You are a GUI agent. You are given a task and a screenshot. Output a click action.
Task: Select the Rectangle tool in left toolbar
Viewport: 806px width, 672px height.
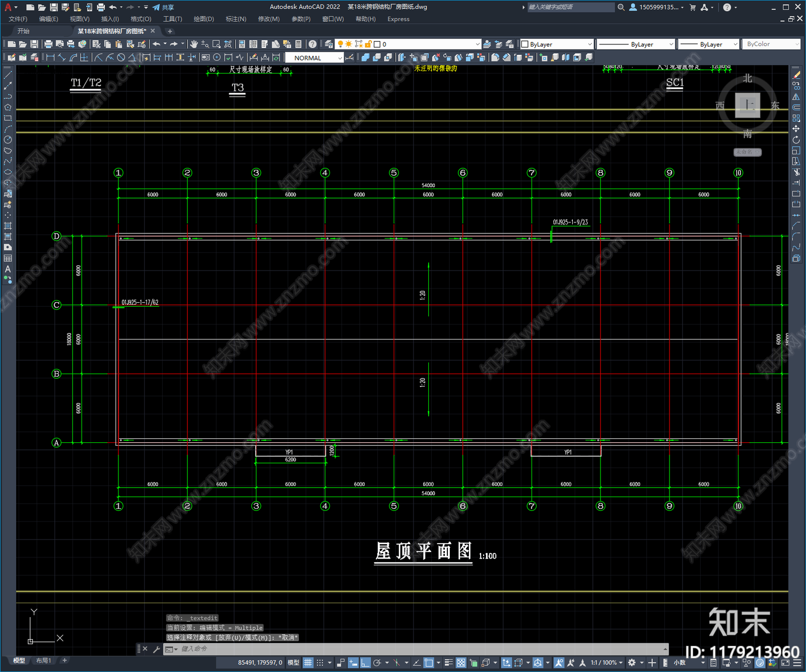coord(8,118)
